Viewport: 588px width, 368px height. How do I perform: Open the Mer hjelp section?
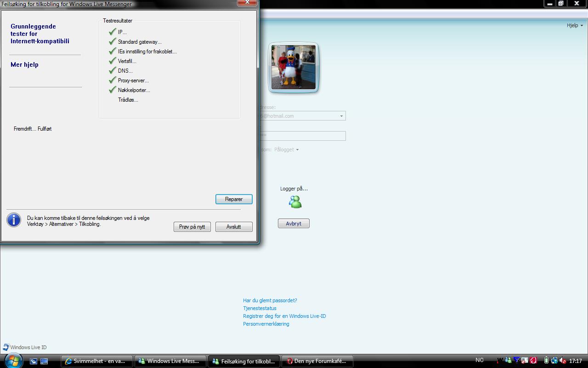[24, 64]
